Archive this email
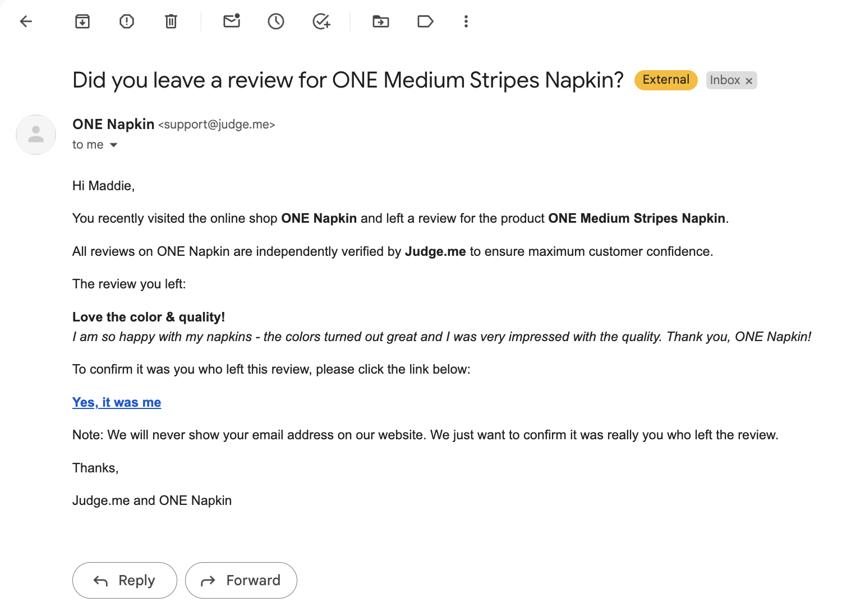 82,22
